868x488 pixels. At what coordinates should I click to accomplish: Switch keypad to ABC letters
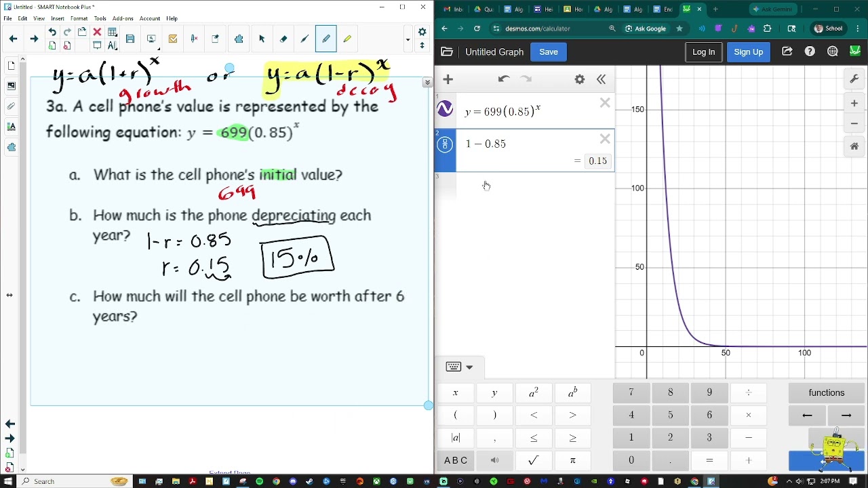455,460
